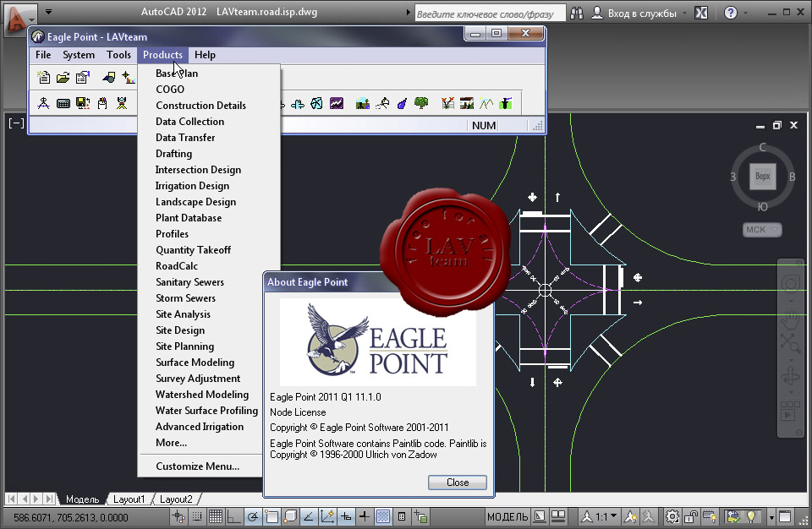Open ShowMotion from the navigation bar

[x=790, y=411]
